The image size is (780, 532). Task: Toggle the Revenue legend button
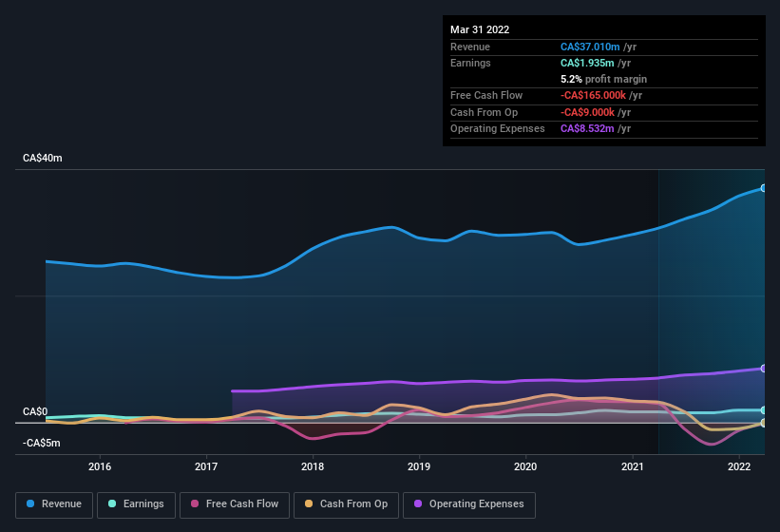[x=54, y=504]
